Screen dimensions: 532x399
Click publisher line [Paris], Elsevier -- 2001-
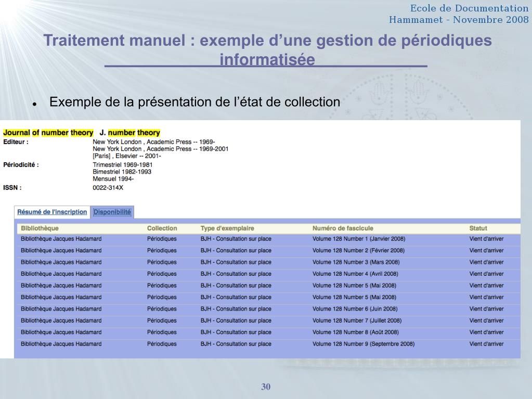(127, 156)
